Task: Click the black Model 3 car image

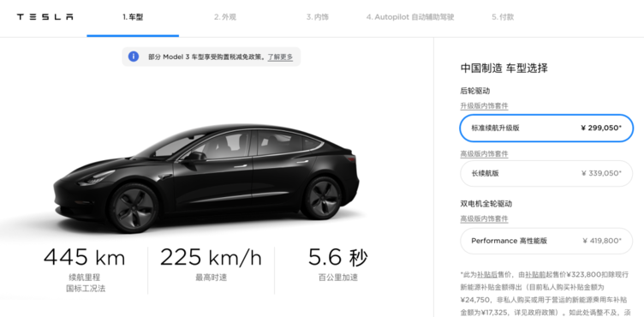Action: (x=206, y=177)
